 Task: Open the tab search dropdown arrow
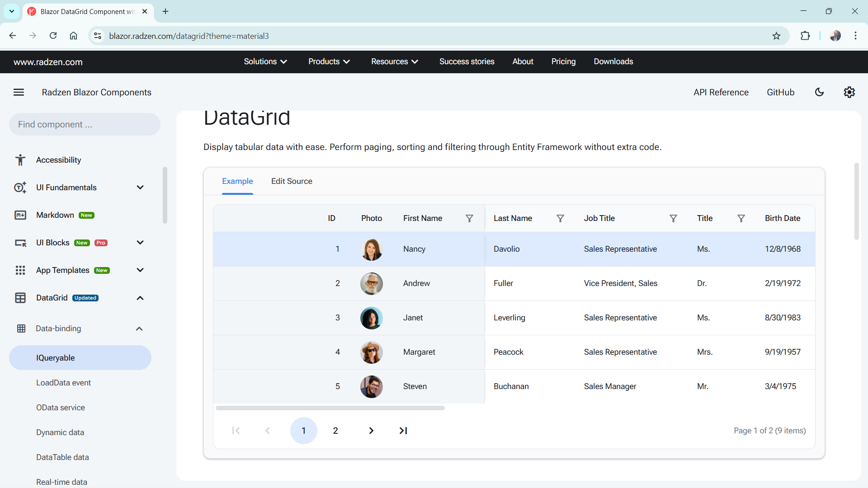click(12, 11)
